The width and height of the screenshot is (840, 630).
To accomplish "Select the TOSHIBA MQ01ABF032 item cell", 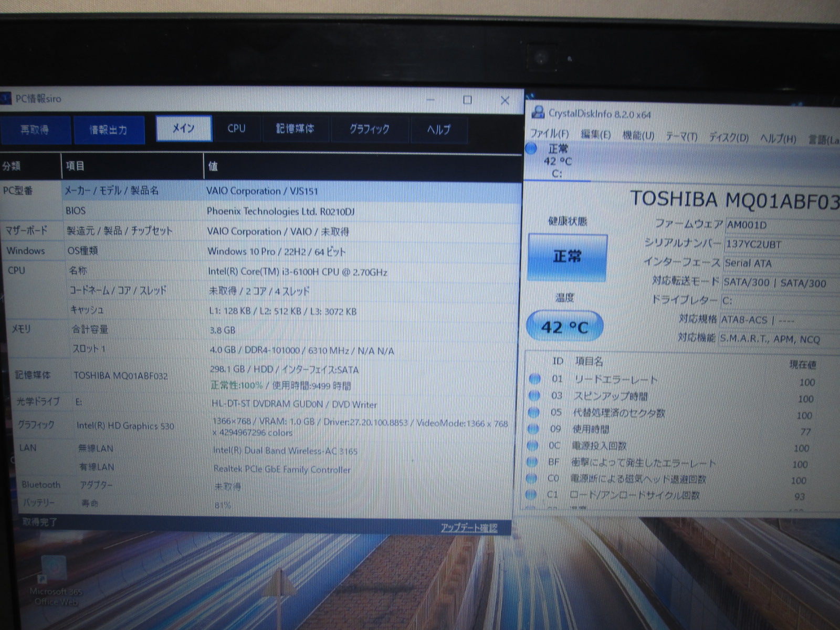I will 121,376.
